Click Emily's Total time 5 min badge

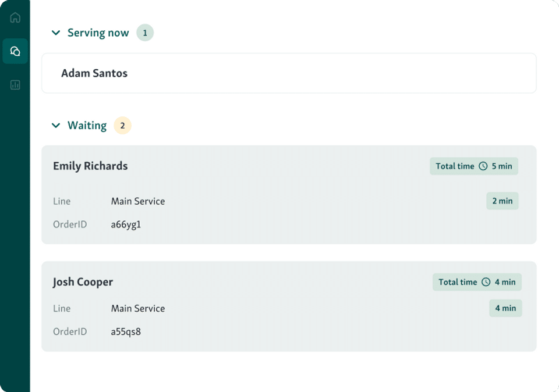473,166
